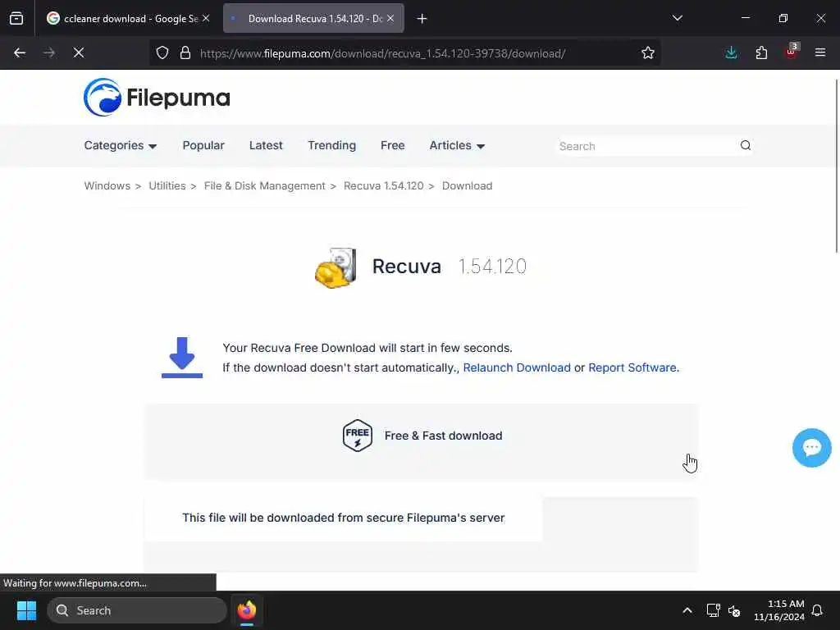The height and width of the screenshot is (630, 840).
Task: Click the Filepuma logo
Action: click(157, 98)
